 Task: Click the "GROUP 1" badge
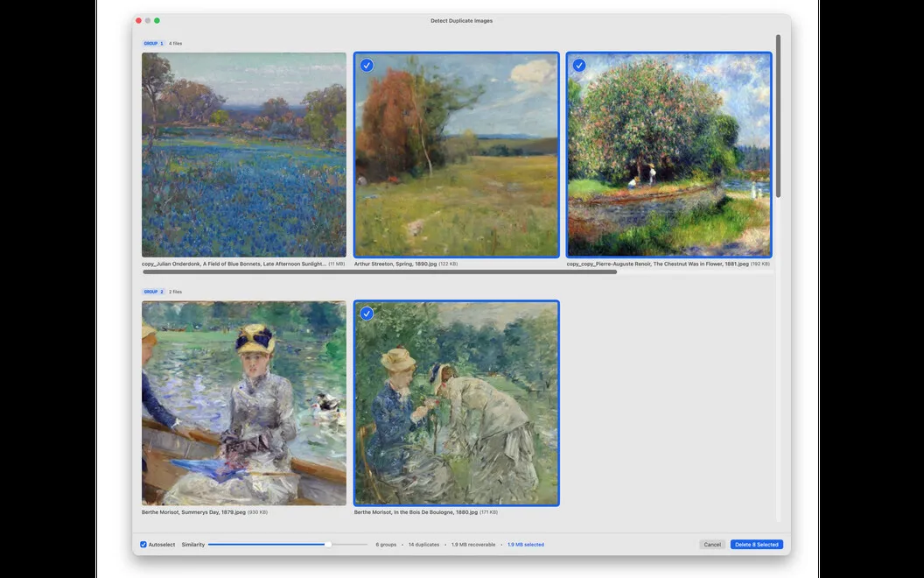pos(153,44)
